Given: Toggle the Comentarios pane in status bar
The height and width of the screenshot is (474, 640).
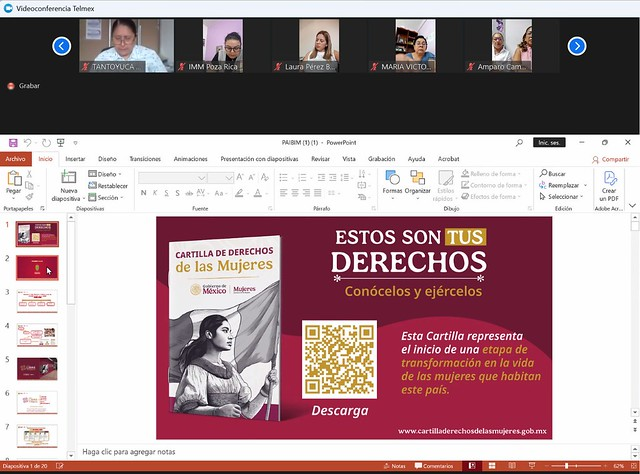Looking at the screenshot, I should click(x=434, y=466).
